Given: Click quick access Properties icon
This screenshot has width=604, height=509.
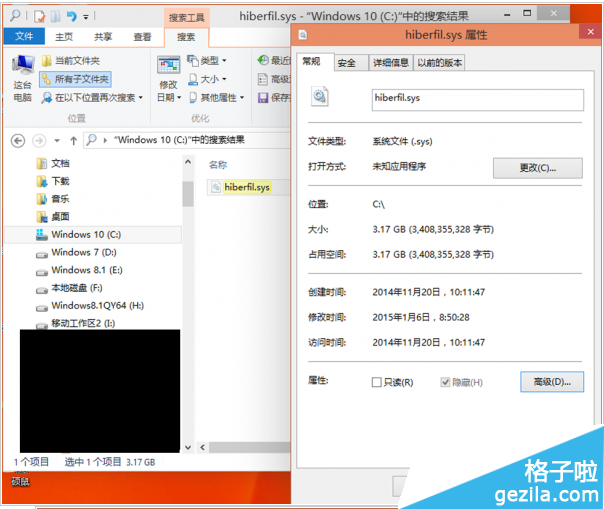Looking at the screenshot, I should coord(39,16).
